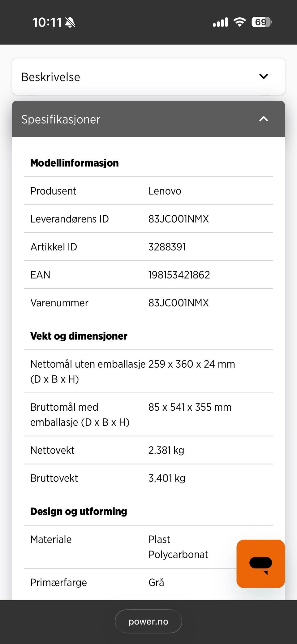Image resolution: width=297 pixels, height=644 pixels.
Task: Tap the Modellinformasjon section heading
Action: point(75,163)
